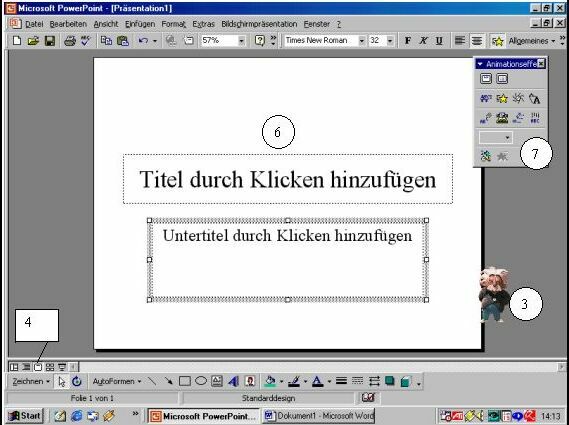Apply the flash once animation effect
Screen dimensions: 569x425
(535, 98)
